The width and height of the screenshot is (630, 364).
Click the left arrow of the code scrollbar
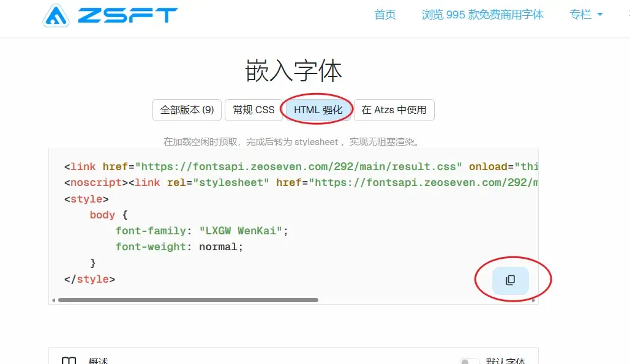pos(54,300)
